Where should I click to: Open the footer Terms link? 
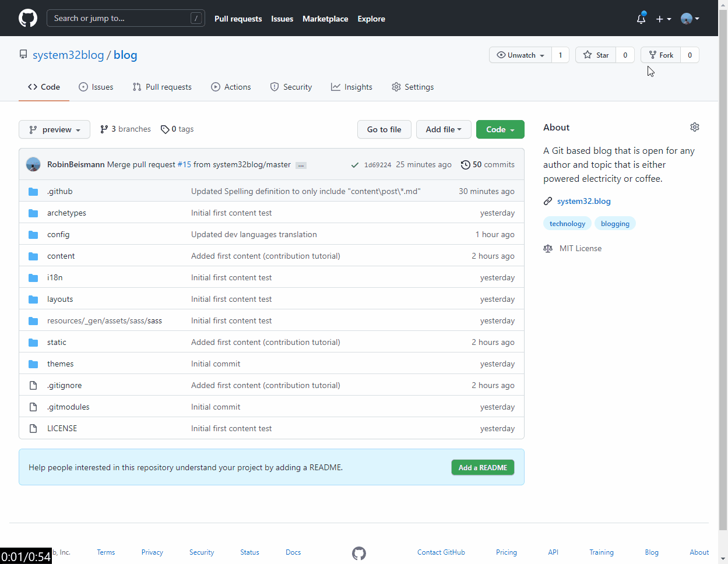pos(106,552)
